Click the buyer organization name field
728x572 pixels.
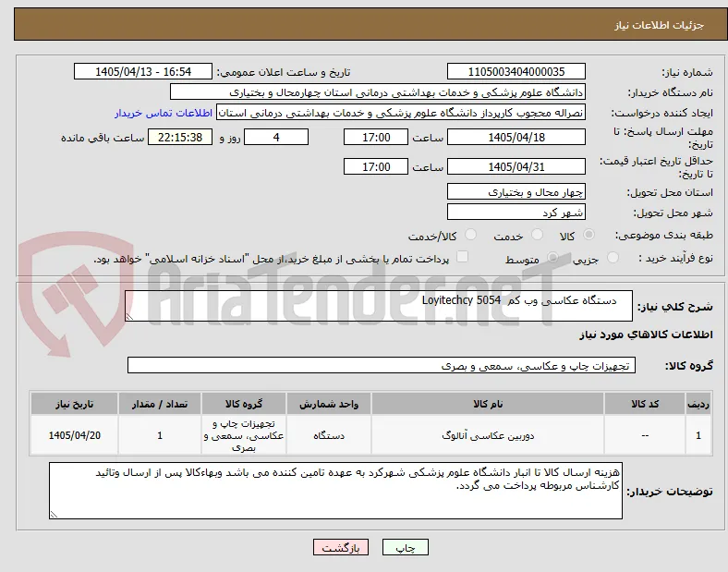pos(378,91)
